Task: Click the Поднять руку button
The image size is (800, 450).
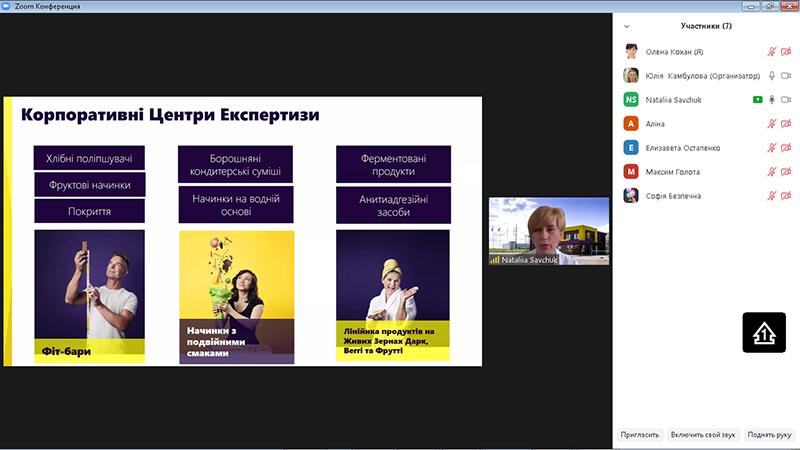Action: click(769, 435)
